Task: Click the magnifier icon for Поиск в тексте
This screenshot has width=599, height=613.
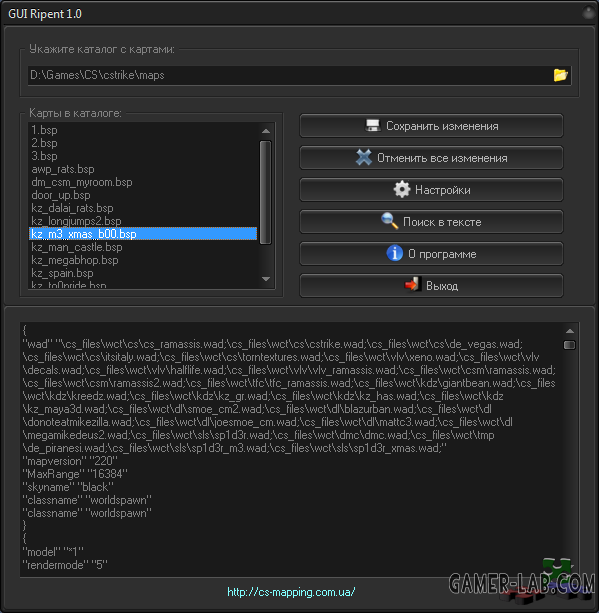Action: (x=389, y=221)
